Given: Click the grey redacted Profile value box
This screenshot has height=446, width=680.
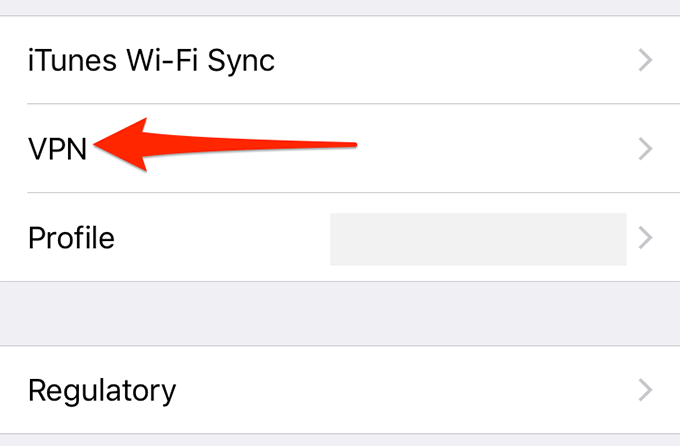Looking at the screenshot, I should [x=478, y=238].
